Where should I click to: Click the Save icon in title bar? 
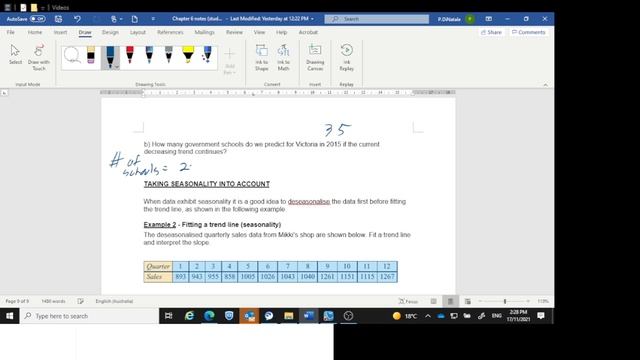pyautogui.click(x=58, y=19)
